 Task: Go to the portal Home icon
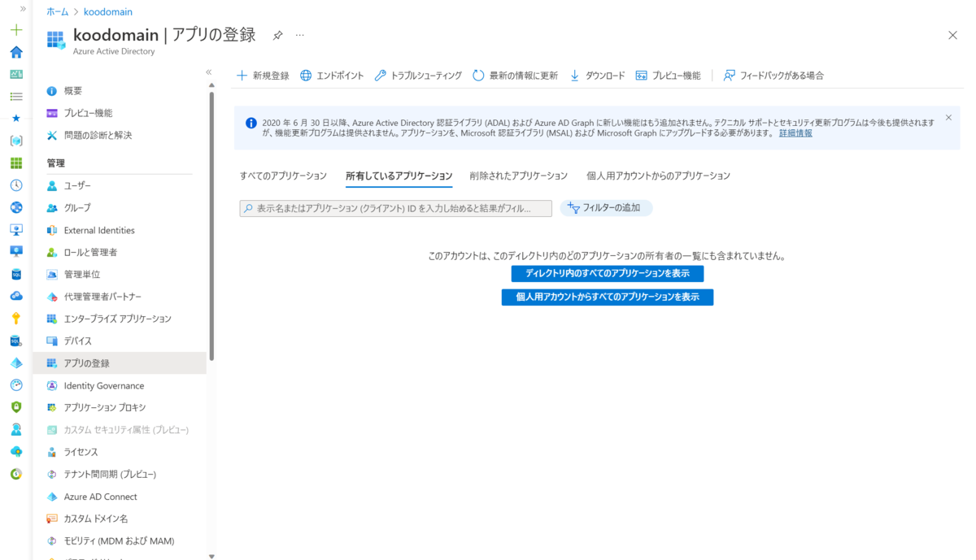point(16,52)
